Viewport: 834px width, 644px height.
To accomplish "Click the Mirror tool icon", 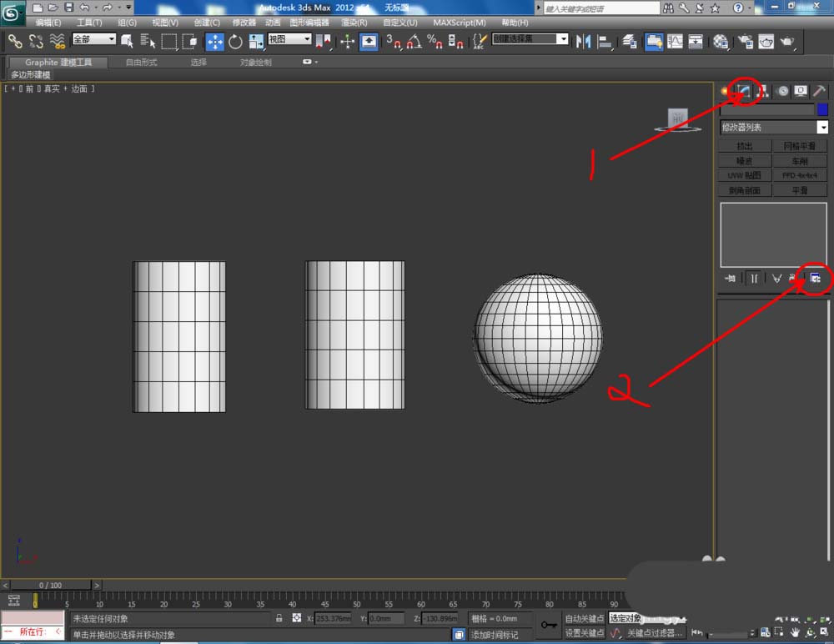I will 584,41.
